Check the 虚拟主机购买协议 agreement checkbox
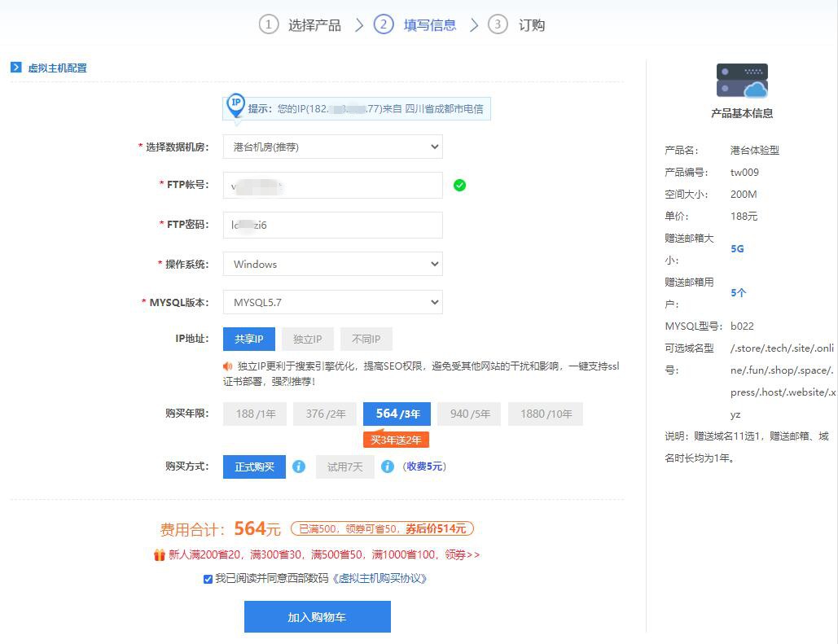 click(208, 578)
